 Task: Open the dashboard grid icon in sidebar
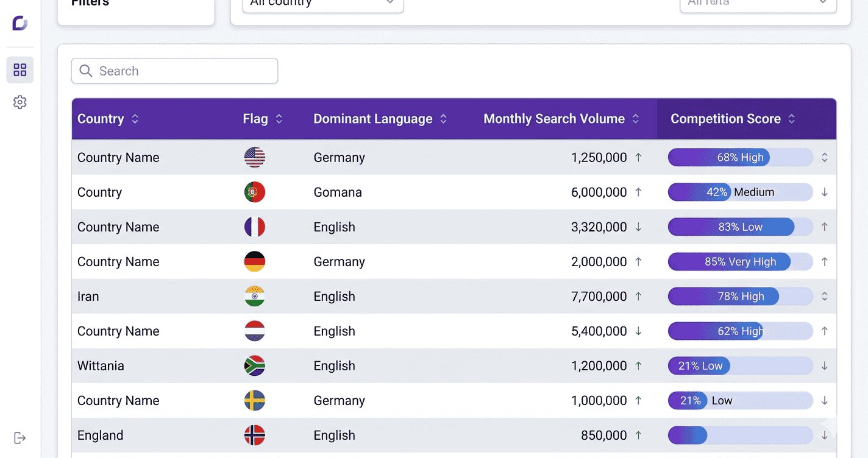click(20, 69)
